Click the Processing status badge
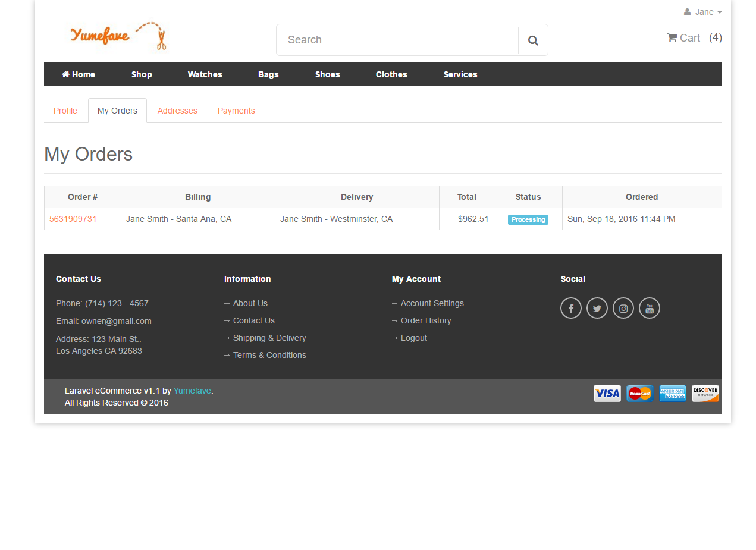 (x=528, y=219)
